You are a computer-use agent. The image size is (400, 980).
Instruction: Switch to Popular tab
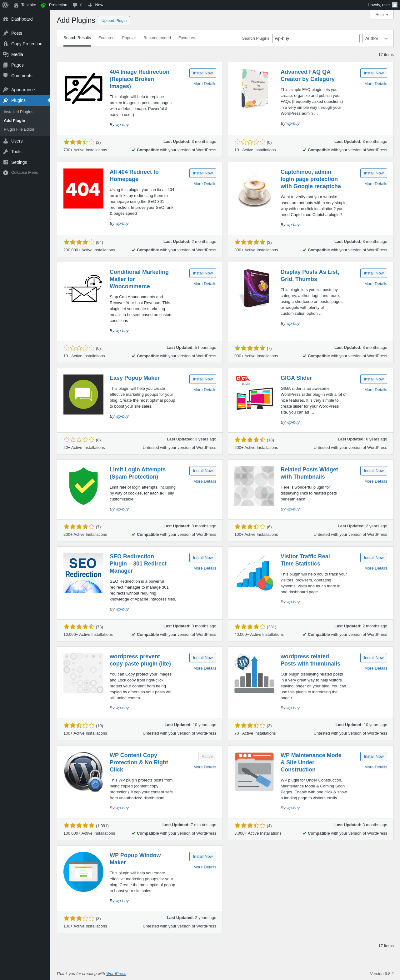click(x=129, y=38)
